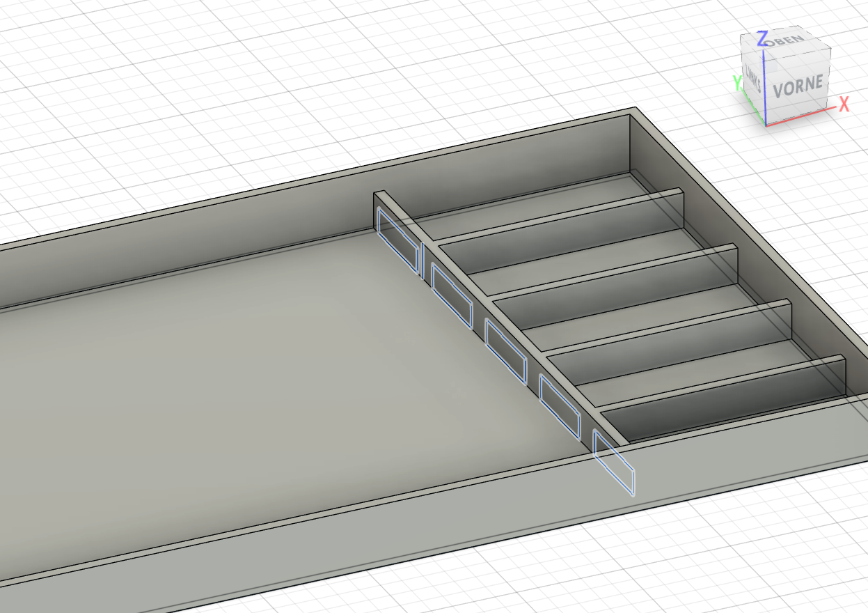Click the red X axis label
The image size is (868, 613).
[x=844, y=104]
